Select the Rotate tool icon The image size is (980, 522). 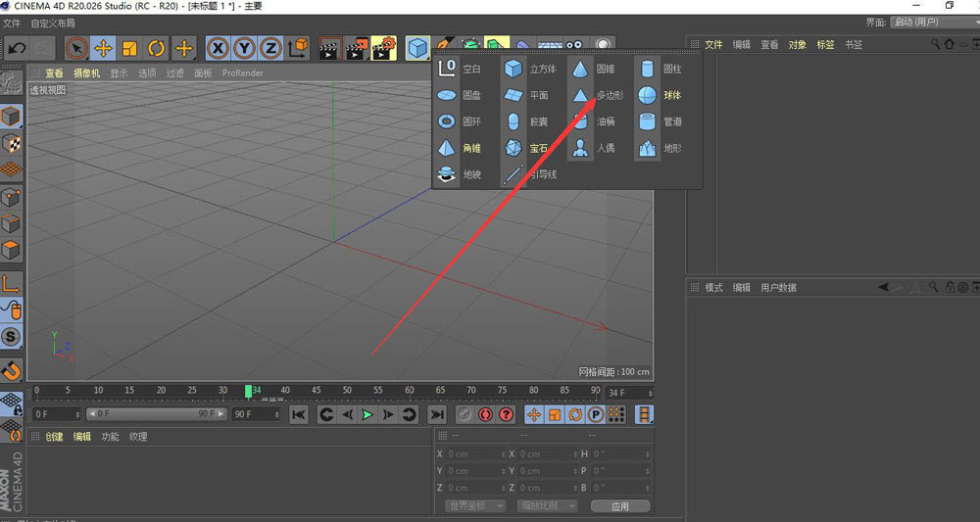(x=156, y=48)
